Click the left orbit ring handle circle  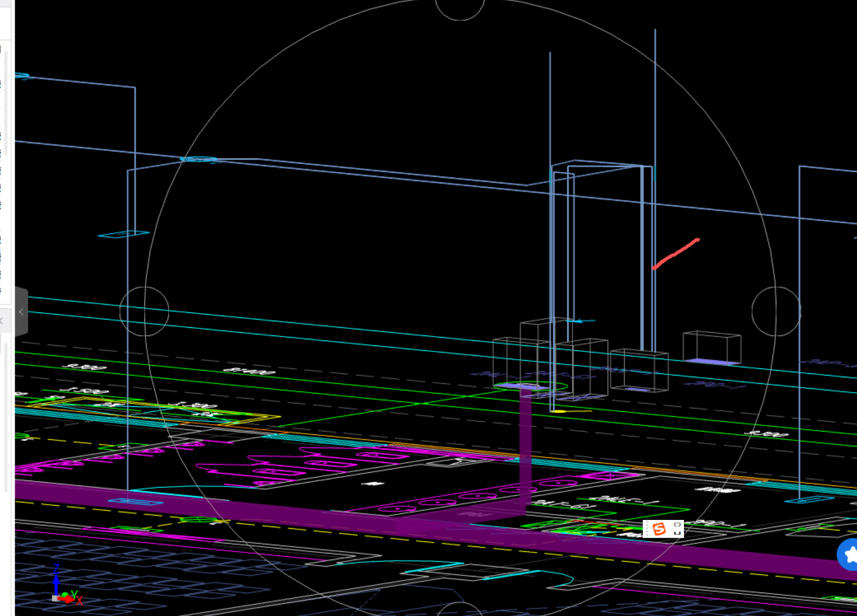click(x=144, y=311)
